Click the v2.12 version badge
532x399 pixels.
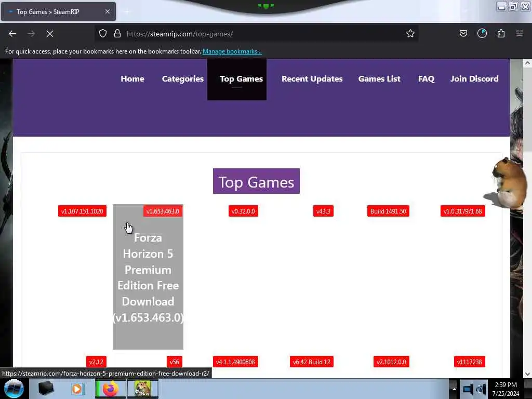[x=96, y=362]
